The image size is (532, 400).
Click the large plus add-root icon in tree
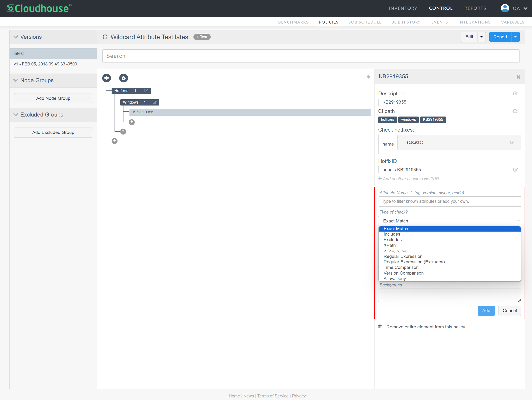tap(106, 78)
